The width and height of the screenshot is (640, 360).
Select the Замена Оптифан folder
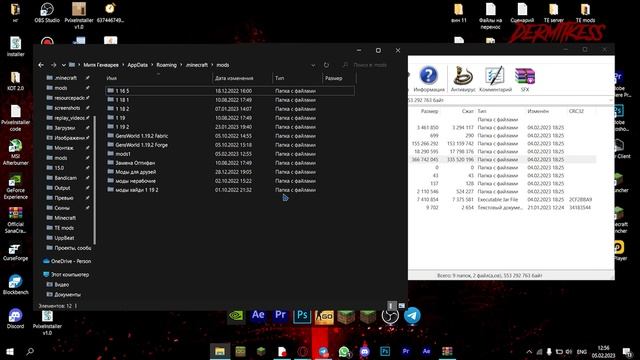230,162
